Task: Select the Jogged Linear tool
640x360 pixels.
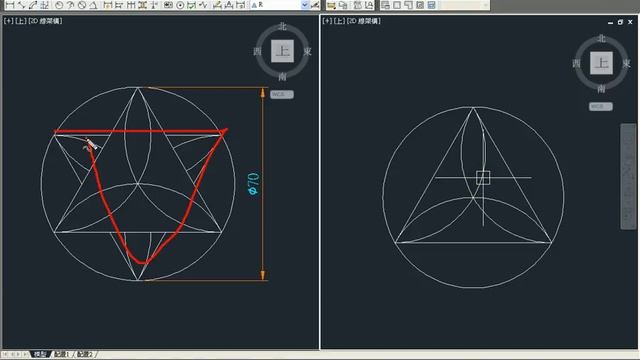Action: [203, 5]
